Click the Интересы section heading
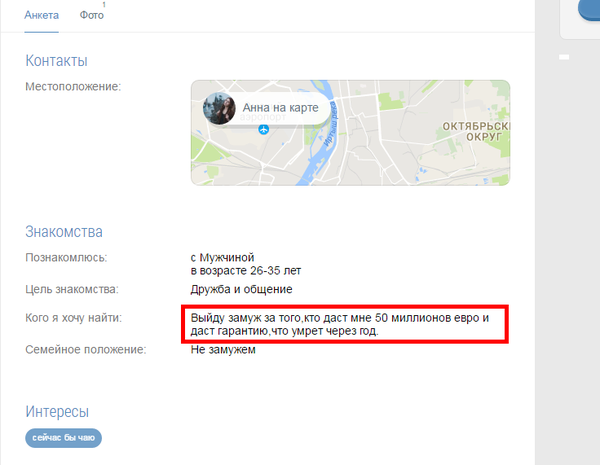600x465 pixels. 57,411
